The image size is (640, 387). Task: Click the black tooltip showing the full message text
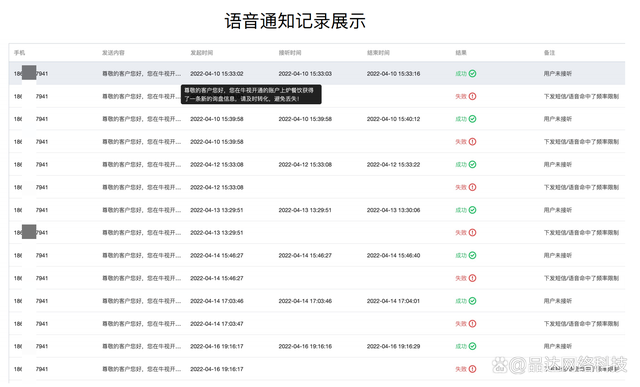click(251, 94)
